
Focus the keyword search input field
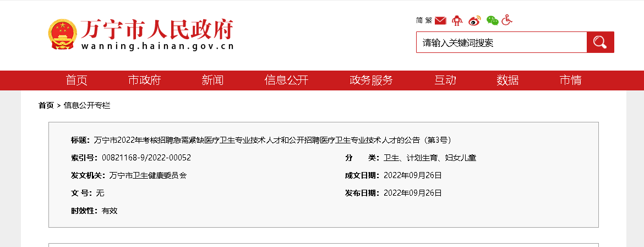501,42
